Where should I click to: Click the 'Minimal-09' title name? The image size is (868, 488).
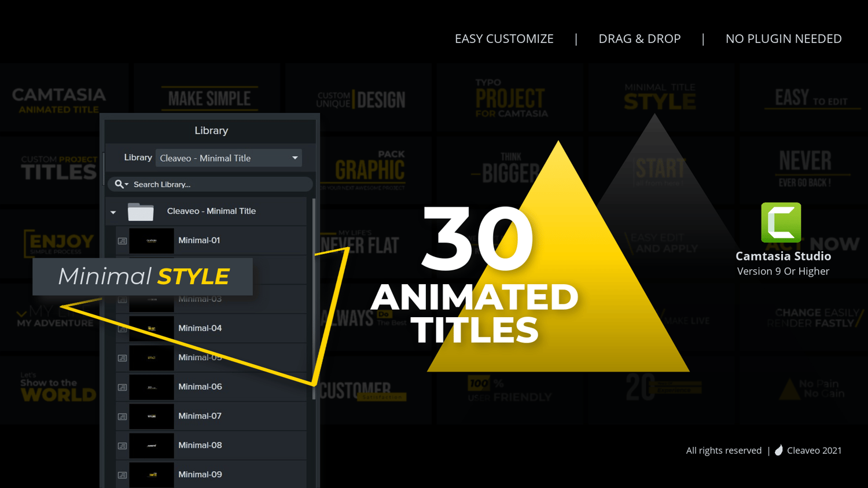(200, 474)
